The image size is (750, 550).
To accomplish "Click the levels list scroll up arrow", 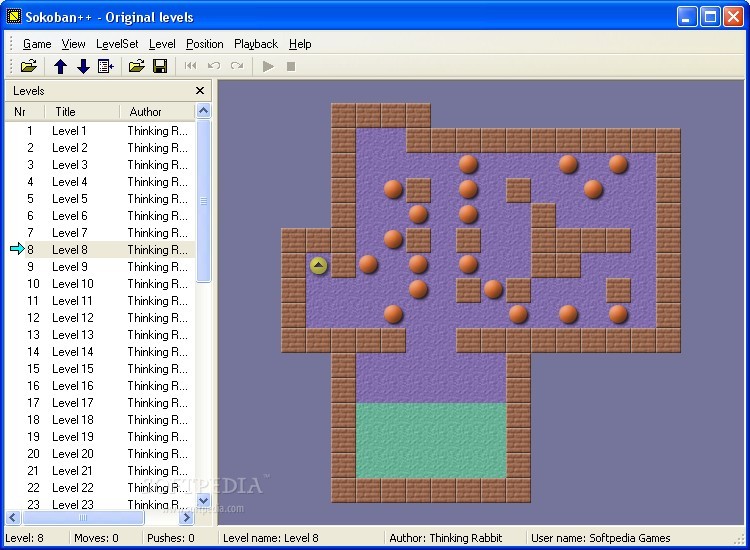I will coord(203,111).
